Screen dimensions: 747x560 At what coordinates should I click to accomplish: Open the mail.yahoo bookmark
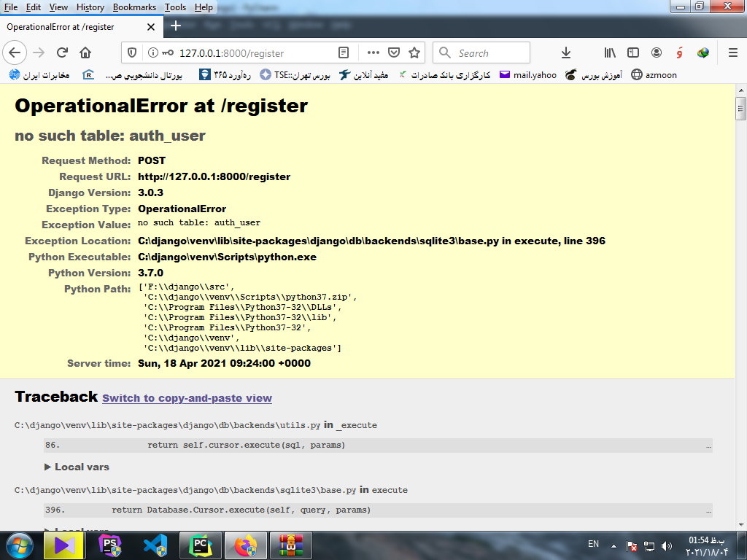click(528, 75)
